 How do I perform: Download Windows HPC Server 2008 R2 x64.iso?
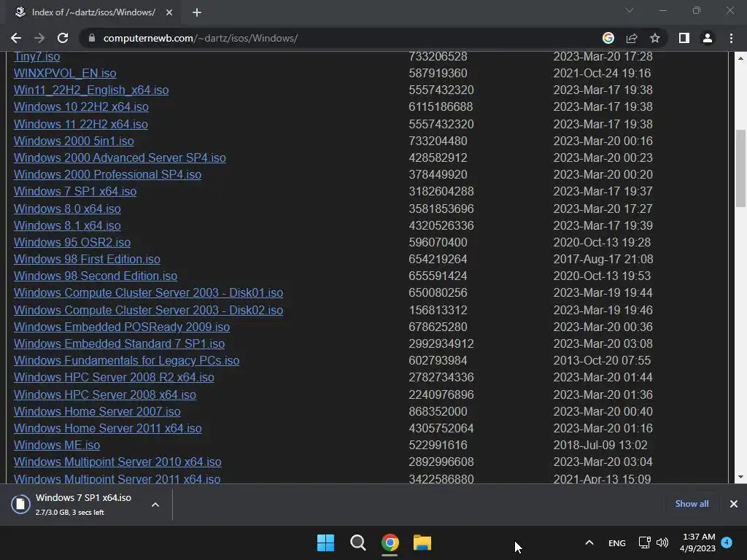pos(114,377)
